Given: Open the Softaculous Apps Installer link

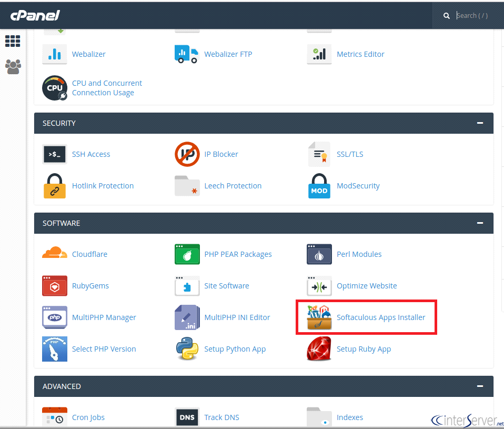Looking at the screenshot, I should click(381, 317).
